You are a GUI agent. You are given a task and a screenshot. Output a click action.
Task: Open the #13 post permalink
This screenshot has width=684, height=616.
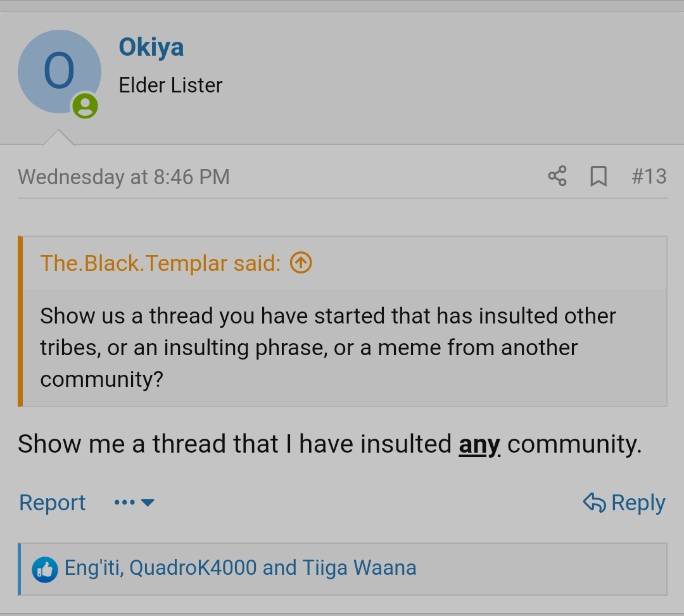point(649,176)
